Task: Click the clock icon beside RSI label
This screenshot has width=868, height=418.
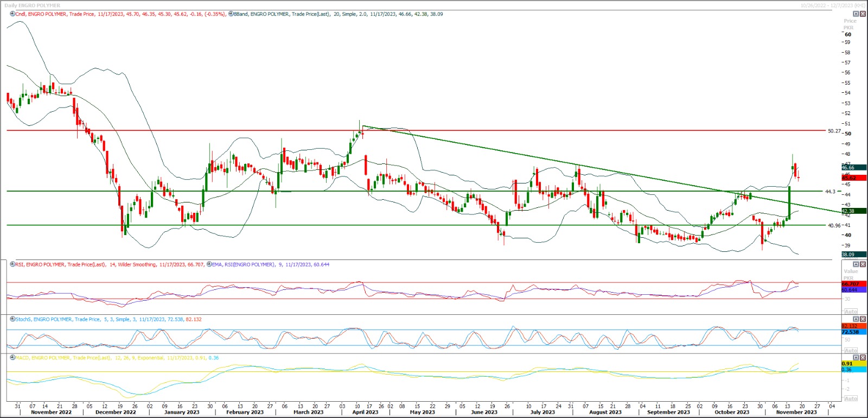Action: 12,264
